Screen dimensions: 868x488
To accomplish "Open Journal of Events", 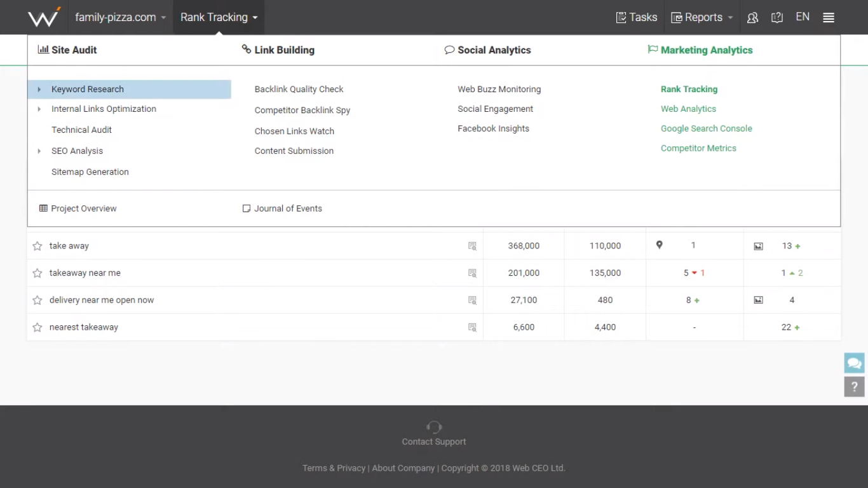I will pyautogui.click(x=288, y=208).
